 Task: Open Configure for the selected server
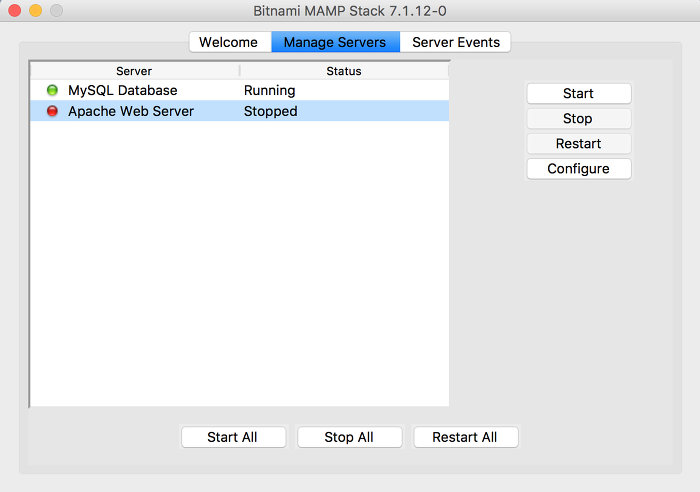[579, 168]
